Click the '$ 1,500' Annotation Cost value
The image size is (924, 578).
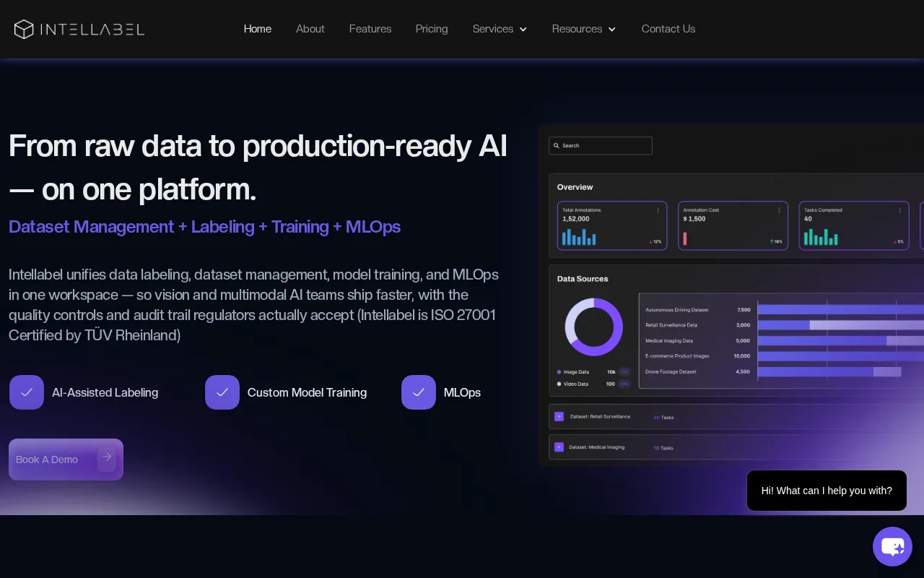pyautogui.click(x=694, y=219)
